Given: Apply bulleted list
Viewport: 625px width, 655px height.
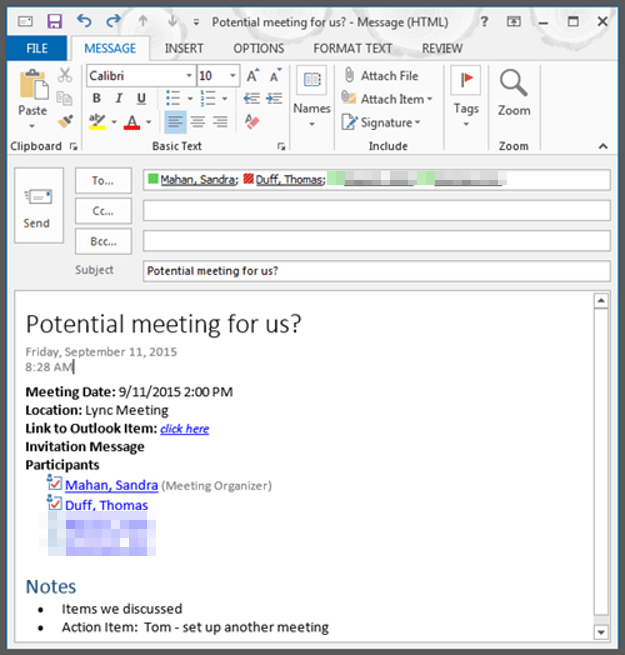Looking at the screenshot, I should pyautogui.click(x=173, y=99).
